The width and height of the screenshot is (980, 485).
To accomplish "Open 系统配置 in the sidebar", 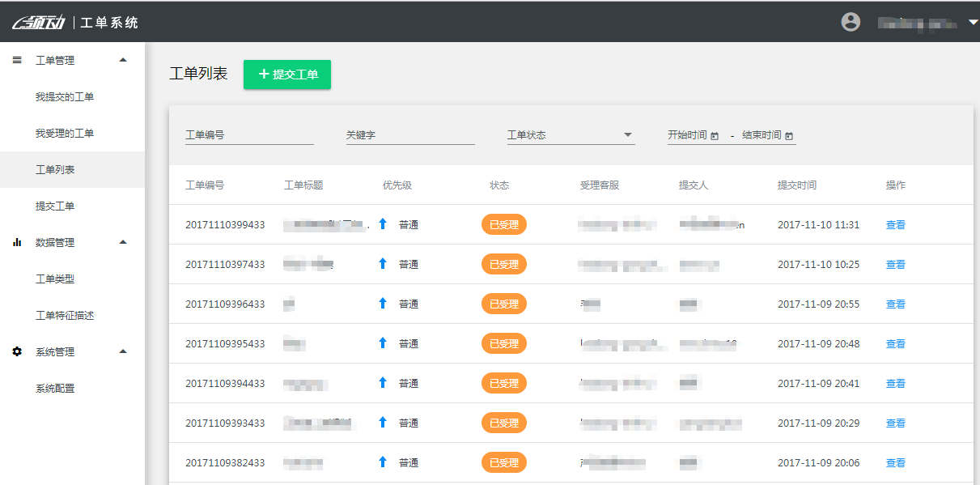I will tap(55, 389).
